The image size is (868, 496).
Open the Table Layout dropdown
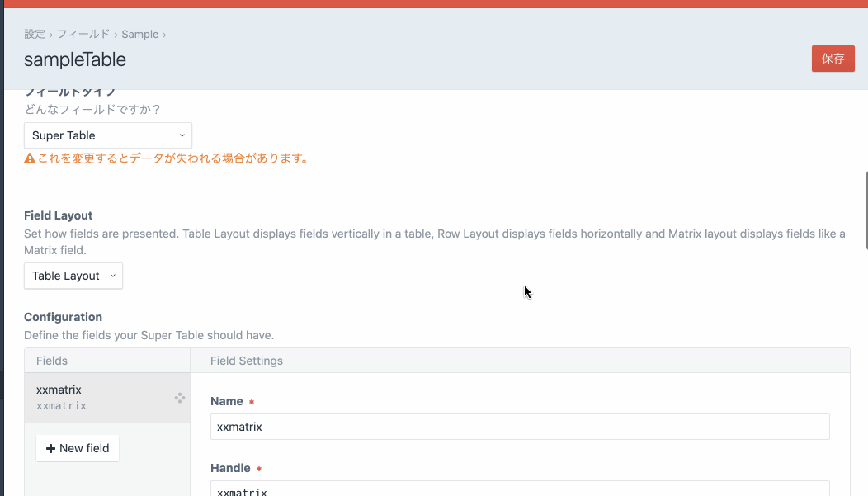(x=73, y=276)
